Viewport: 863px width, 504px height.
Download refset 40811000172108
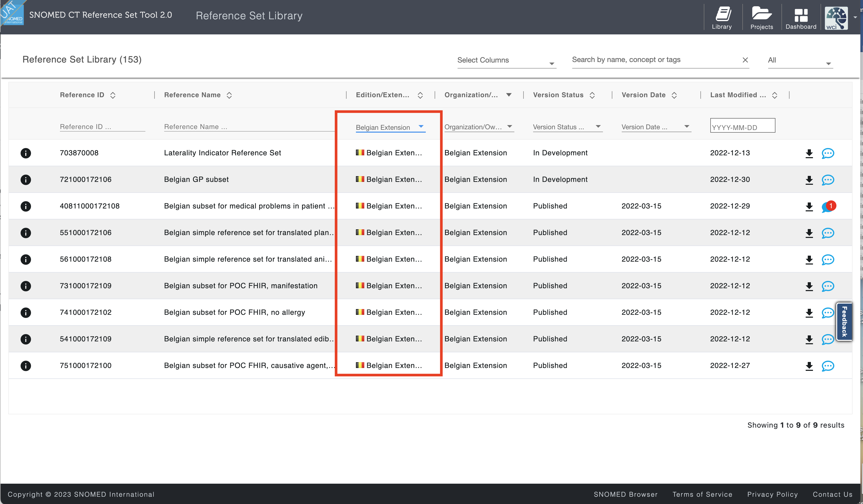(x=809, y=206)
